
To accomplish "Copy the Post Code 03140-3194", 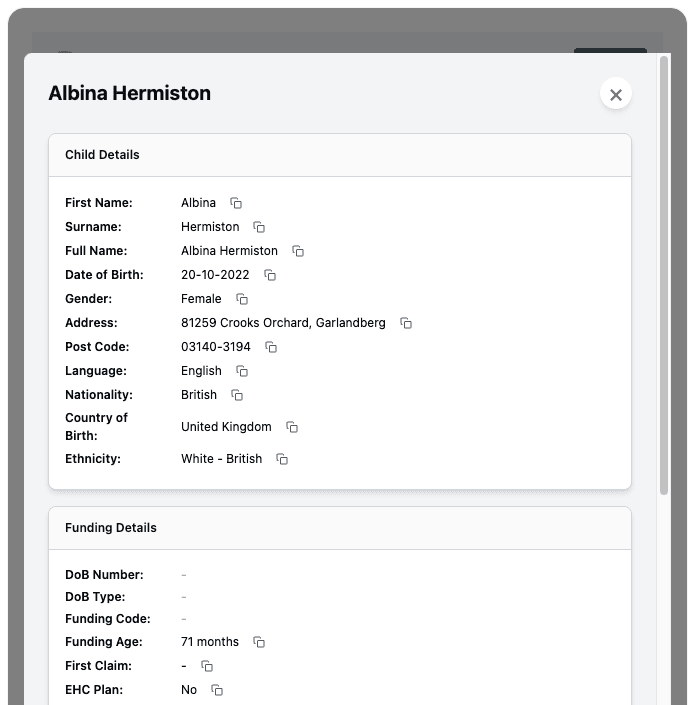I will (x=271, y=347).
